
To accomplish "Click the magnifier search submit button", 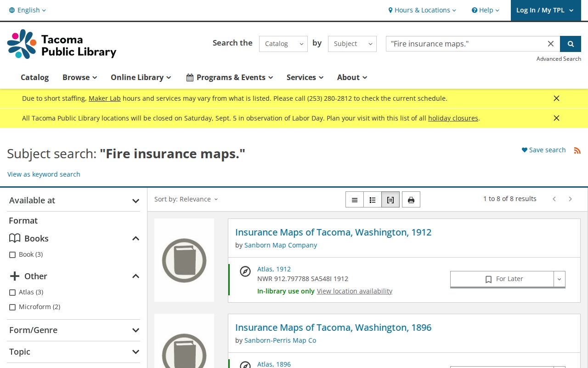I will 571,44.
